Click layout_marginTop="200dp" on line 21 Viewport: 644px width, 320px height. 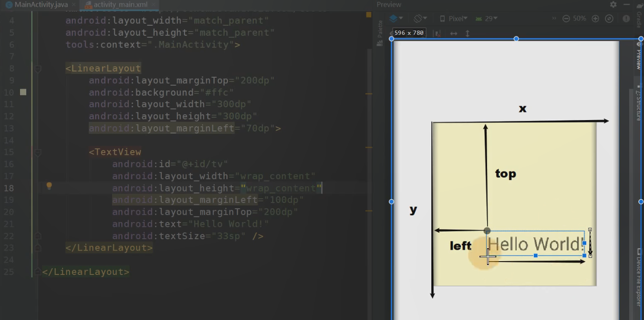(205, 212)
